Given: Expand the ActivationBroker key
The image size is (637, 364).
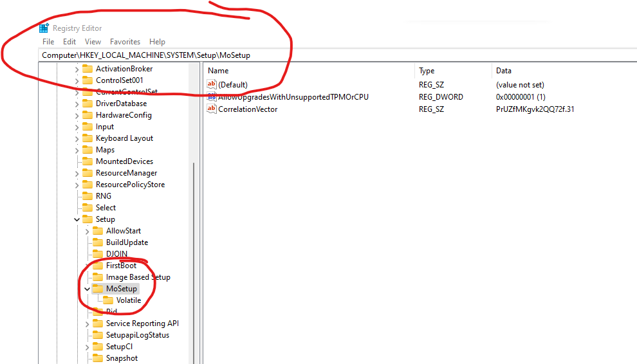Looking at the screenshot, I should [77, 69].
